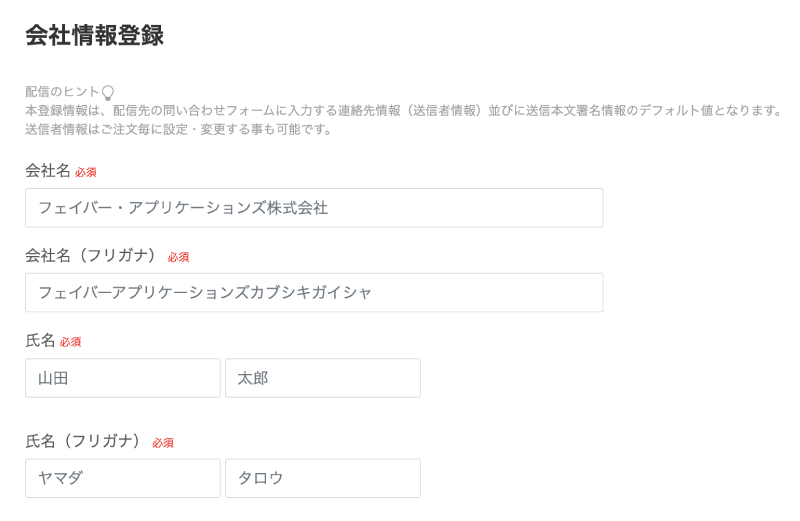Select the 会社名（フリガナ） input box
Image resolution: width=800 pixels, height=521 pixels.
pos(314,292)
